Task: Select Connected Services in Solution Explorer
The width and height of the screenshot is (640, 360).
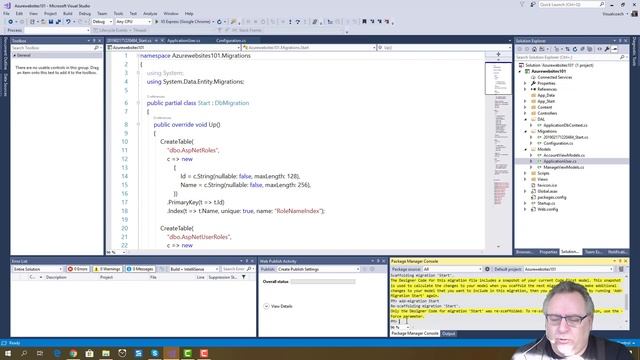Action: 554,77
